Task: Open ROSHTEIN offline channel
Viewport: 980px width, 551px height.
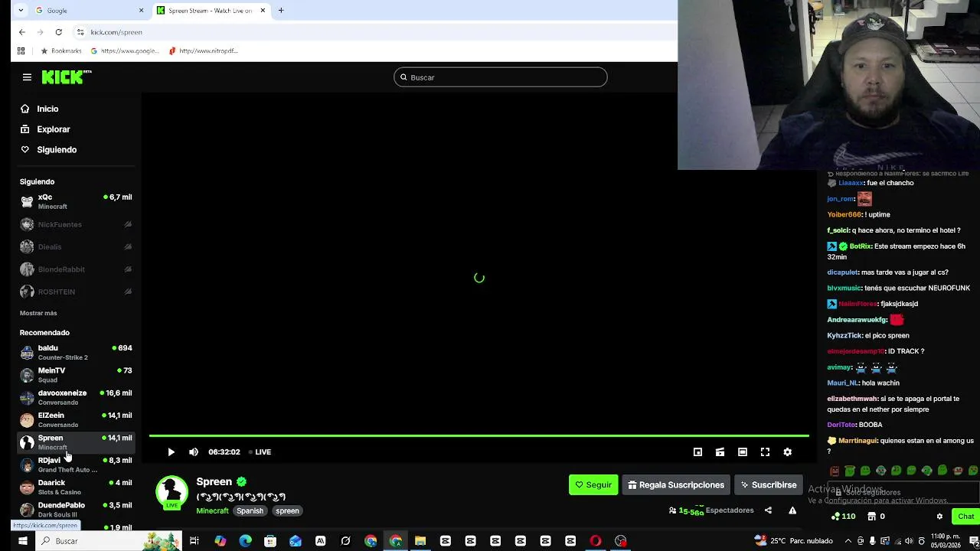Action: (x=76, y=292)
